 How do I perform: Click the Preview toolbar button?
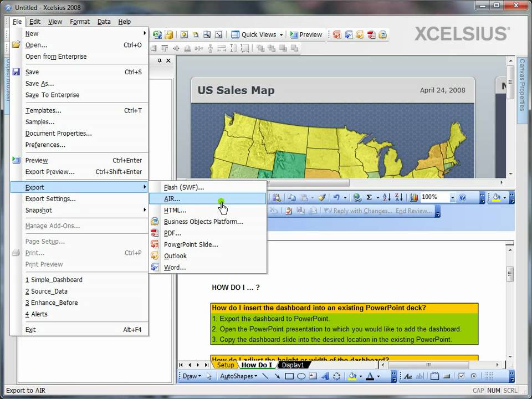click(x=306, y=34)
